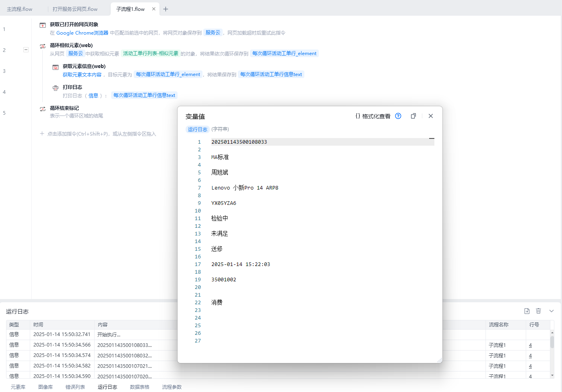The height and width of the screenshot is (392, 562).
Task: Add a new flow tab with plus icon
Action: [x=165, y=9]
